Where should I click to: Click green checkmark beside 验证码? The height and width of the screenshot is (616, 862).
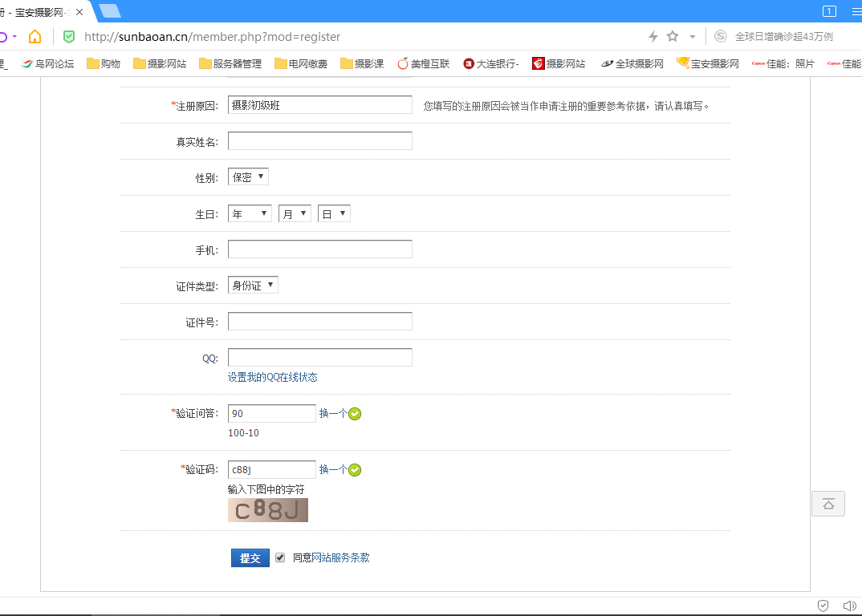click(x=355, y=470)
